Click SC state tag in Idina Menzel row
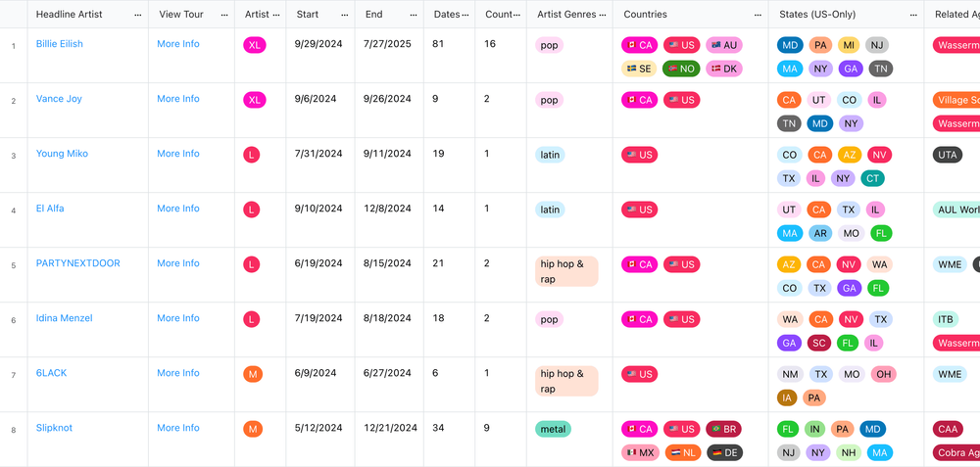 click(818, 344)
